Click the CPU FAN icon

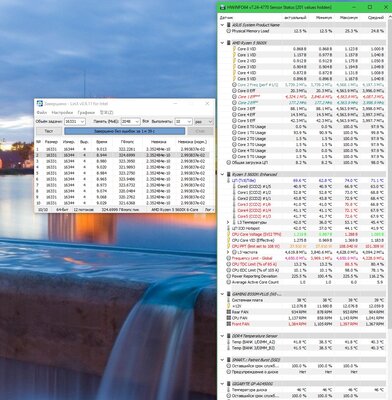228,318
